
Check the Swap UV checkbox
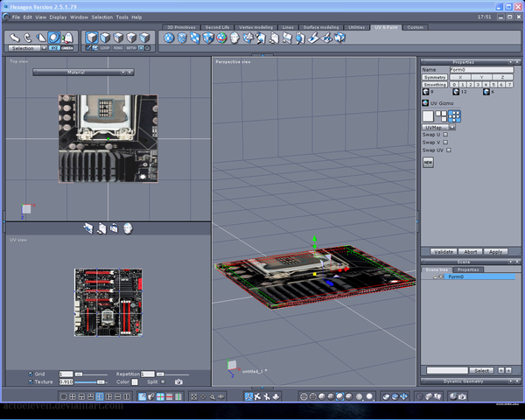pyautogui.click(x=448, y=150)
